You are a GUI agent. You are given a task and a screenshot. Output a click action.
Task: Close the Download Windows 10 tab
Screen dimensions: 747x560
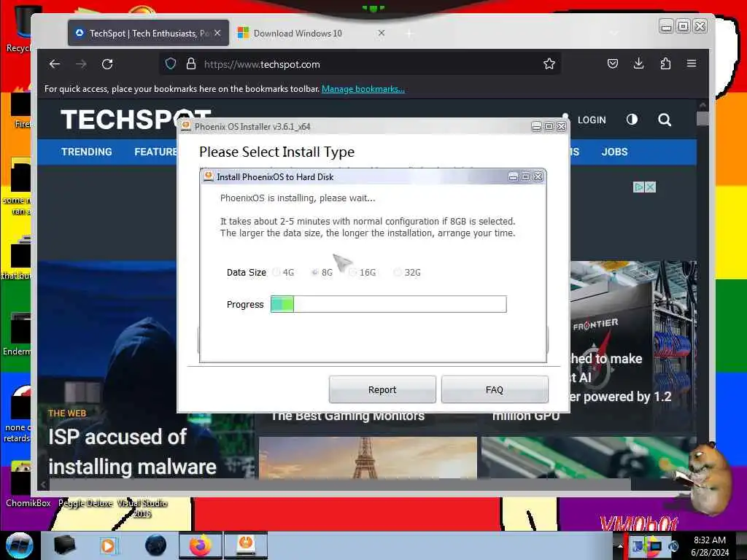pos(381,33)
